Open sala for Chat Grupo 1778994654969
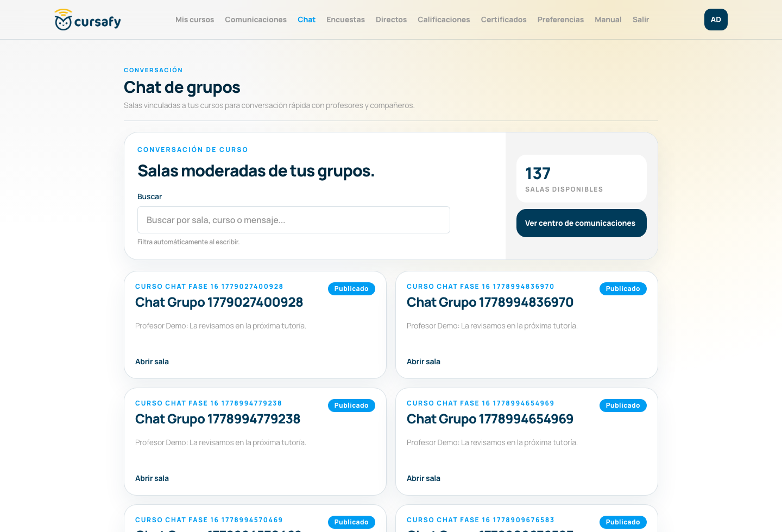Viewport: 782px width, 532px height. (x=424, y=478)
